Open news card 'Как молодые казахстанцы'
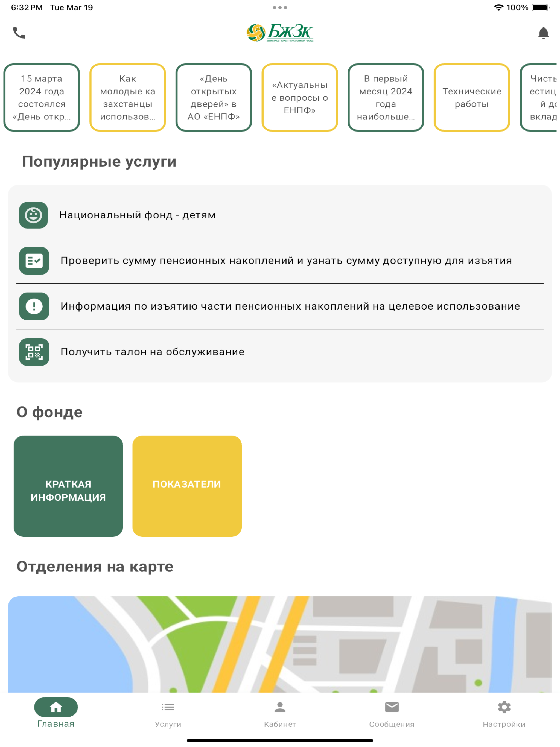The width and height of the screenshot is (560, 747). tap(128, 97)
